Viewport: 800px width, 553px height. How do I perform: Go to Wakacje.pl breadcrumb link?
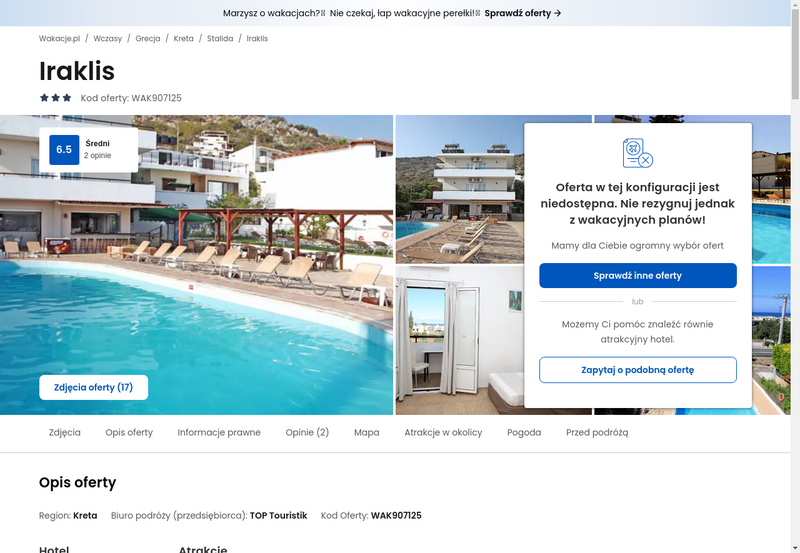click(60, 38)
